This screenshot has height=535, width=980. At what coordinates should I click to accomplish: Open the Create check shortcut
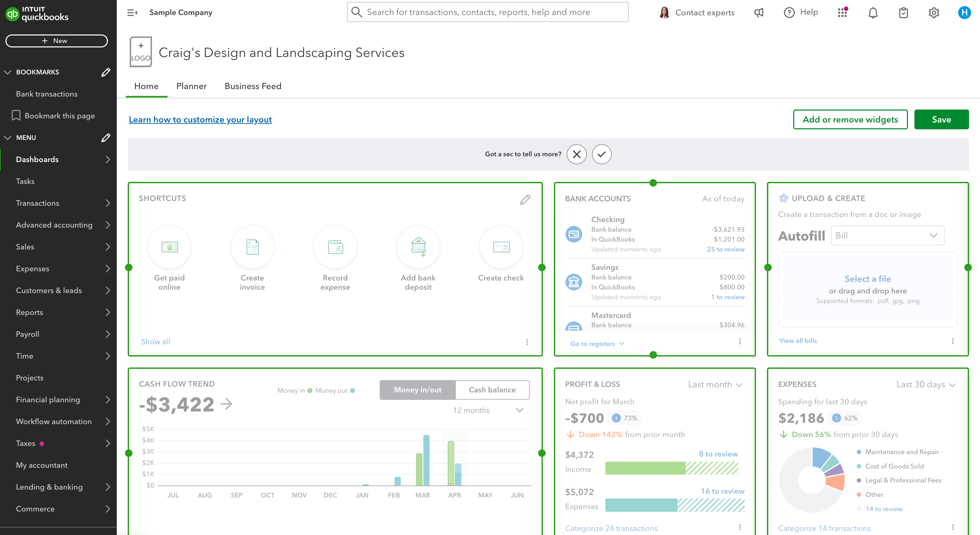[x=501, y=247]
